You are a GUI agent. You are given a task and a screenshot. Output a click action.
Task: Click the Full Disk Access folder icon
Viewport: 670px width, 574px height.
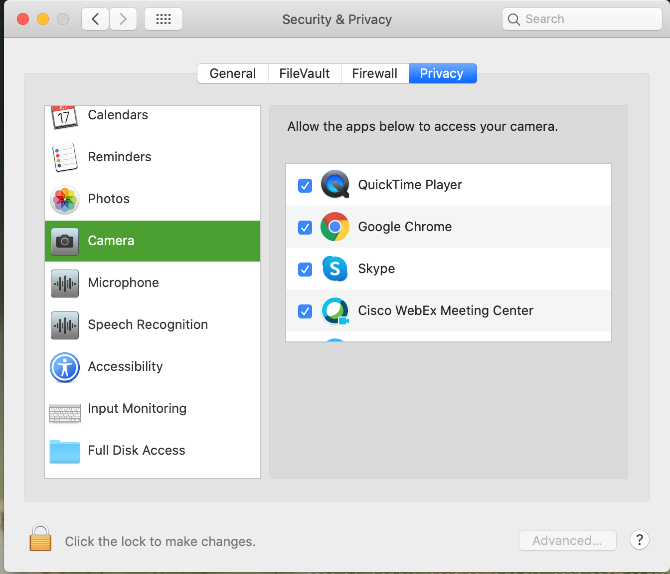pos(65,451)
